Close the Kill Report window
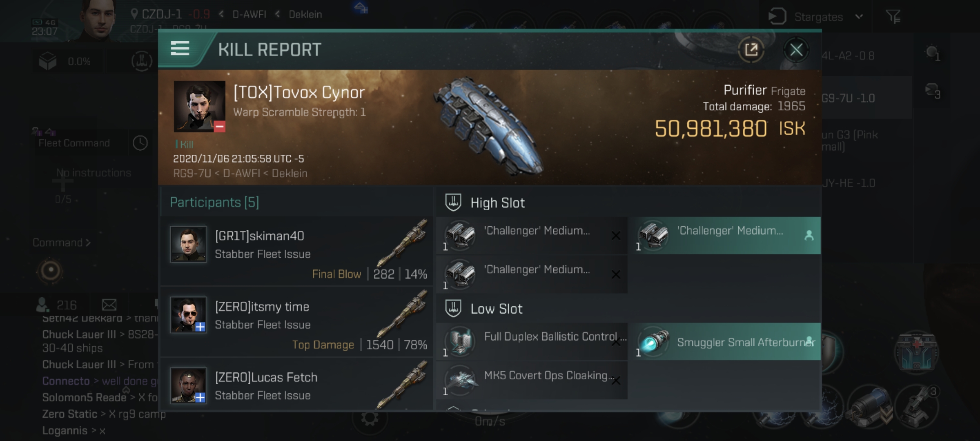The height and width of the screenshot is (441, 980). [x=796, y=50]
